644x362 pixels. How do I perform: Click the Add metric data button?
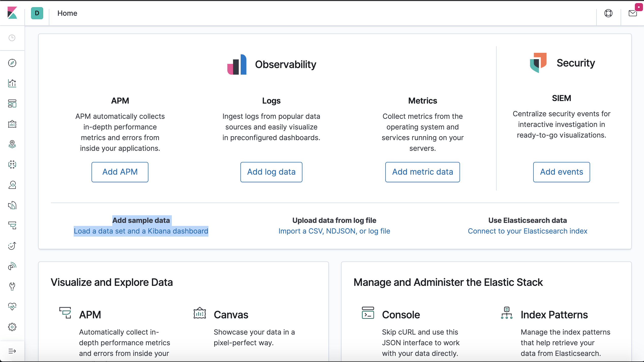[423, 172]
